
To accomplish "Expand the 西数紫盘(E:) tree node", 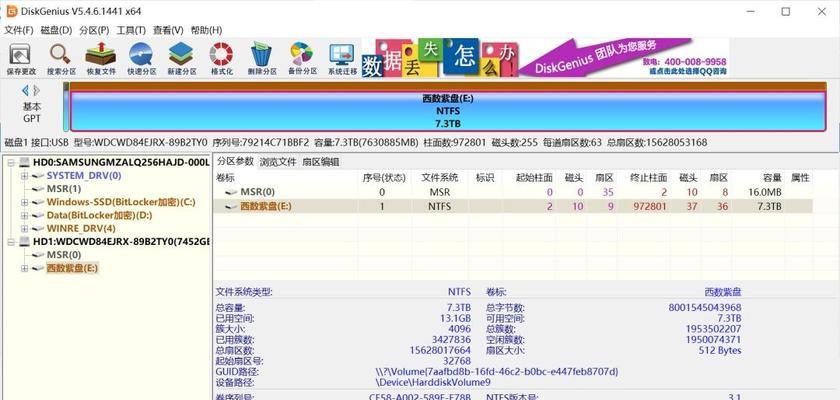I will tap(24, 268).
